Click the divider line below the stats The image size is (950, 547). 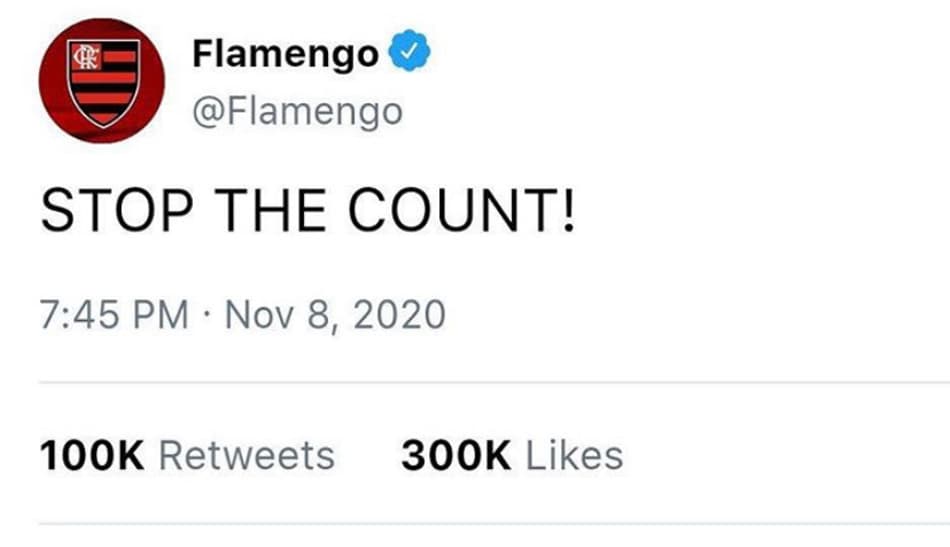pyautogui.click(x=494, y=523)
